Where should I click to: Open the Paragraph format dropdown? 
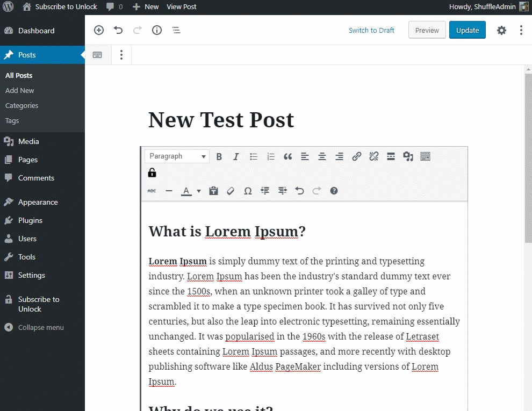point(177,156)
